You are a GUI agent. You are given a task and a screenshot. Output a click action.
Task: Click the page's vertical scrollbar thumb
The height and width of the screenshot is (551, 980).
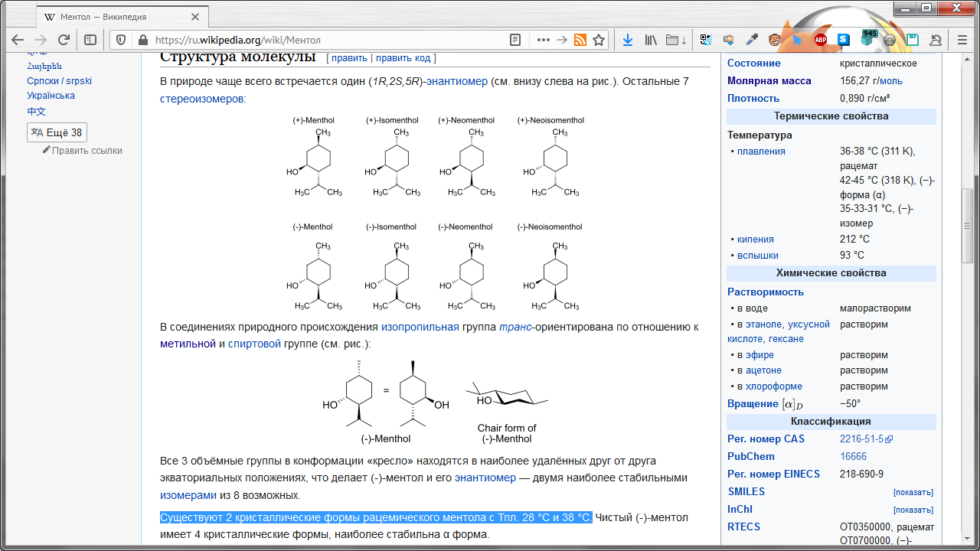pyautogui.click(x=968, y=226)
